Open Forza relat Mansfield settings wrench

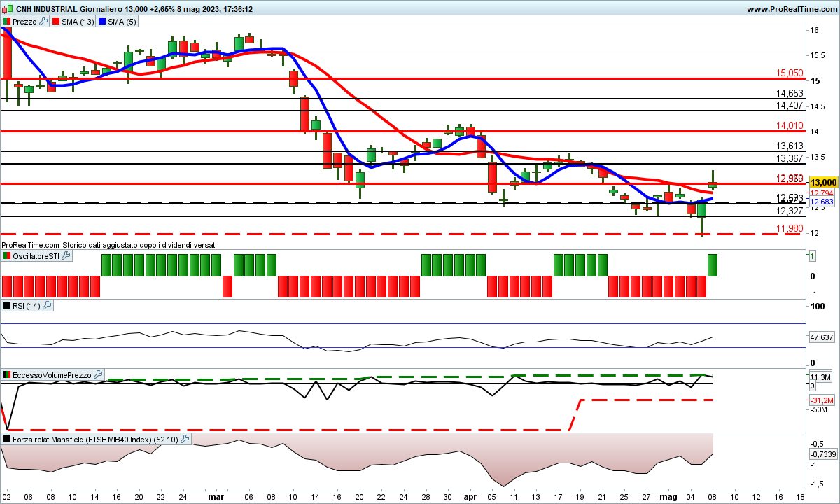[x=185, y=439]
